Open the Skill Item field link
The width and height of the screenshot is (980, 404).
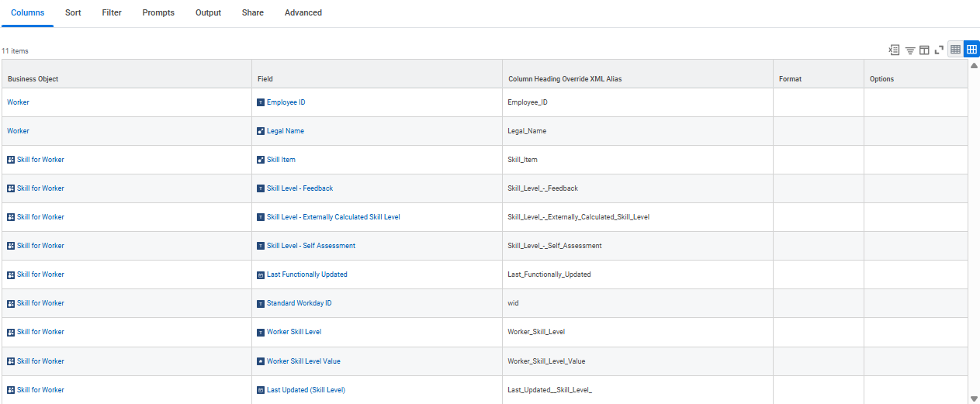point(281,160)
